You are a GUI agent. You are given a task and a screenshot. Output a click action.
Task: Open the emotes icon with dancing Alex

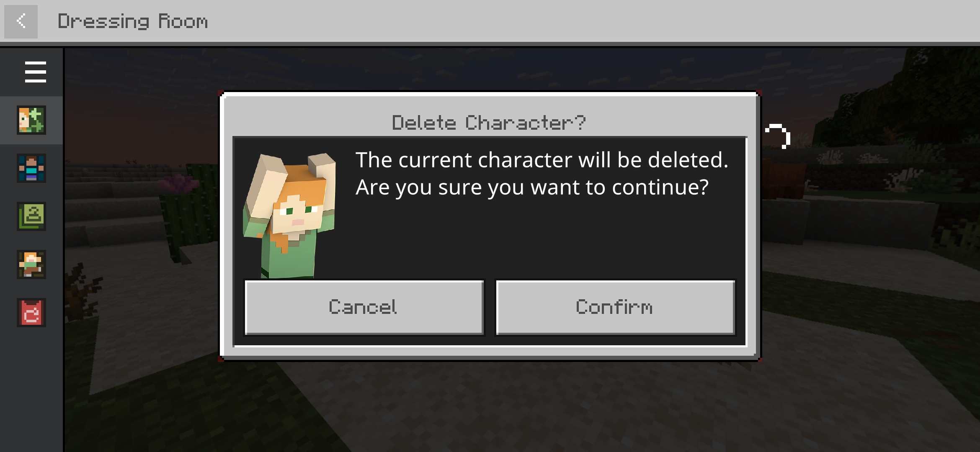point(31,265)
